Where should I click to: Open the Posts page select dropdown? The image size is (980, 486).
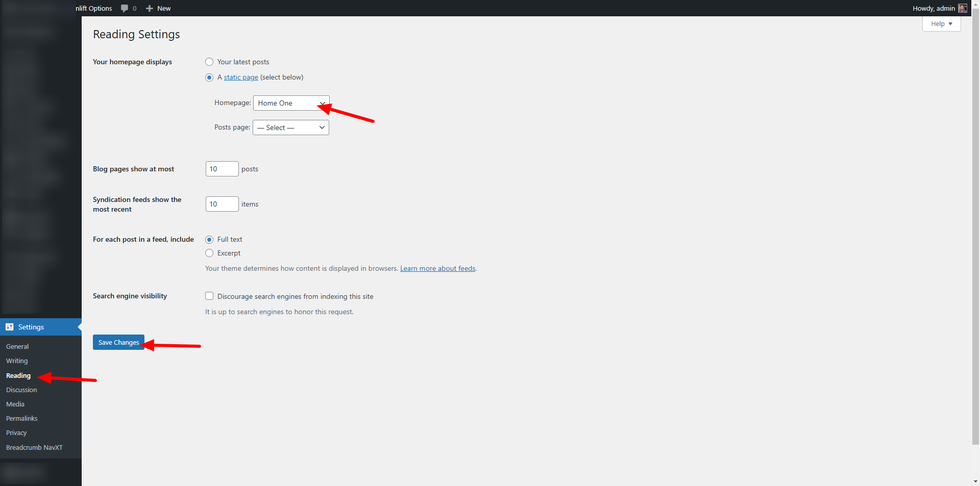[291, 127]
